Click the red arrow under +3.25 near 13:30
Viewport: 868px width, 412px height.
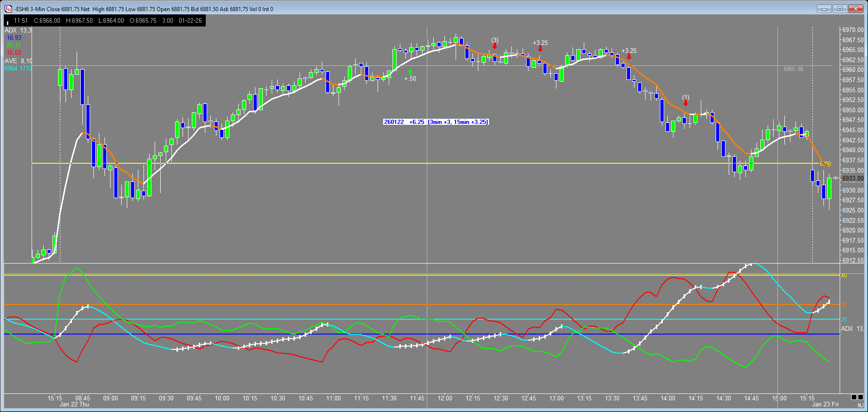(629, 57)
